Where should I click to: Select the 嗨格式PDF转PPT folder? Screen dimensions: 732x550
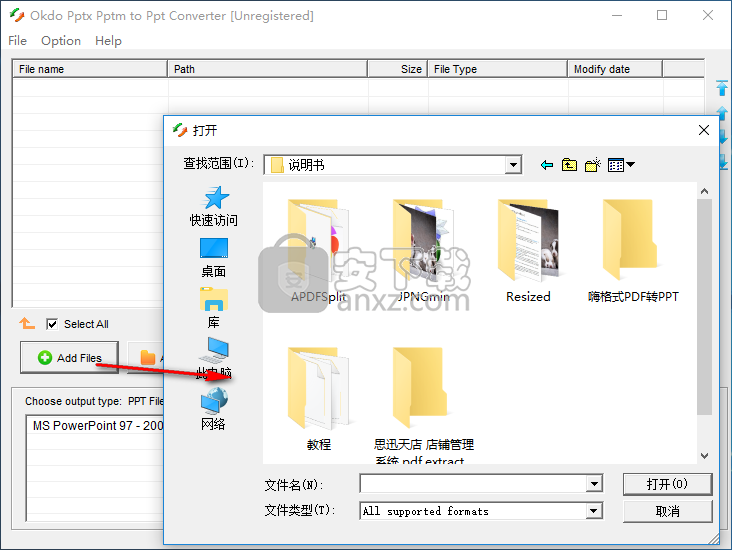(633, 251)
